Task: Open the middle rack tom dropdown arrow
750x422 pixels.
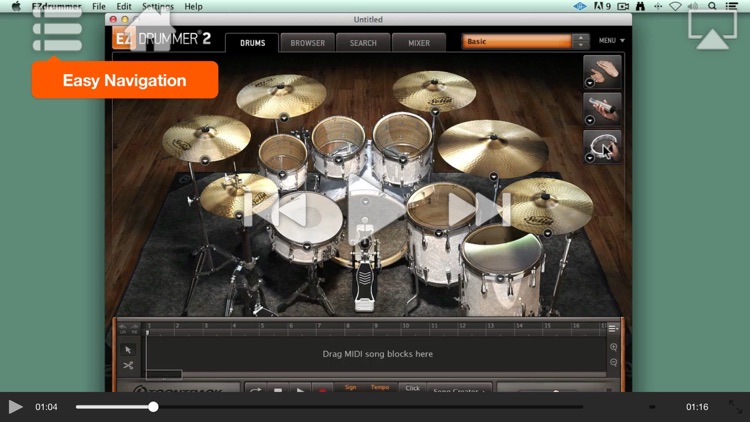Action: point(339,160)
